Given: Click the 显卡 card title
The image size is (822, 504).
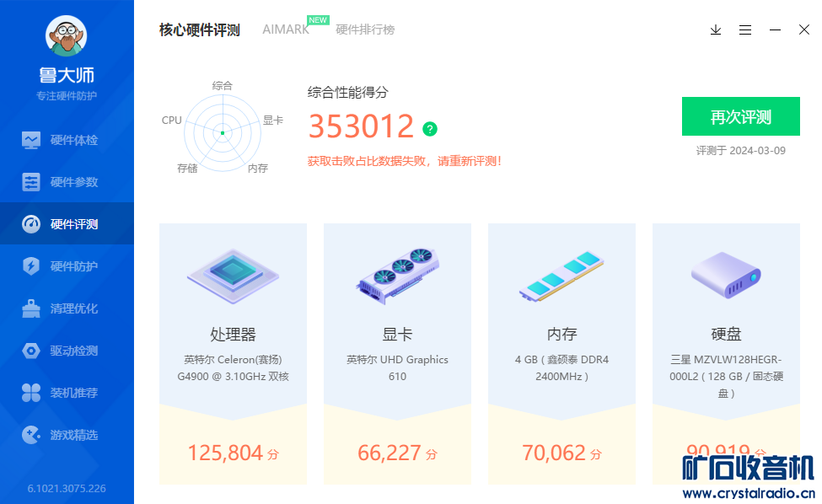Looking at the screenshot, I should (397, 335).
